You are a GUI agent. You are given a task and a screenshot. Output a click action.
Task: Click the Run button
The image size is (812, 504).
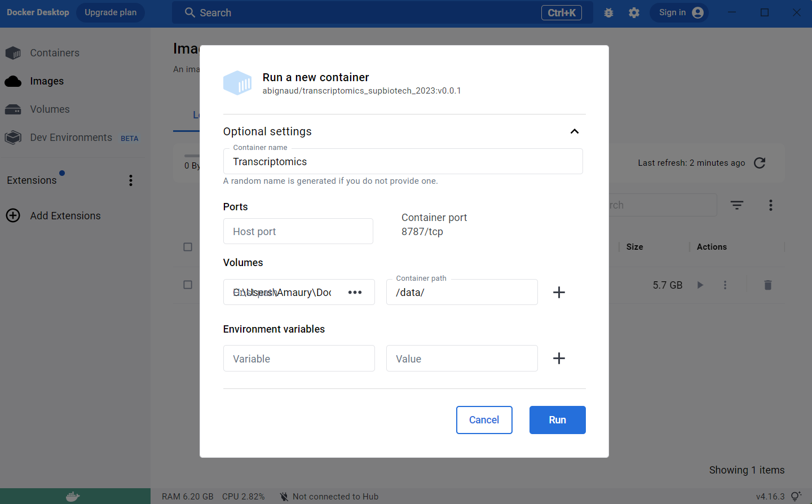coord(557,420)
